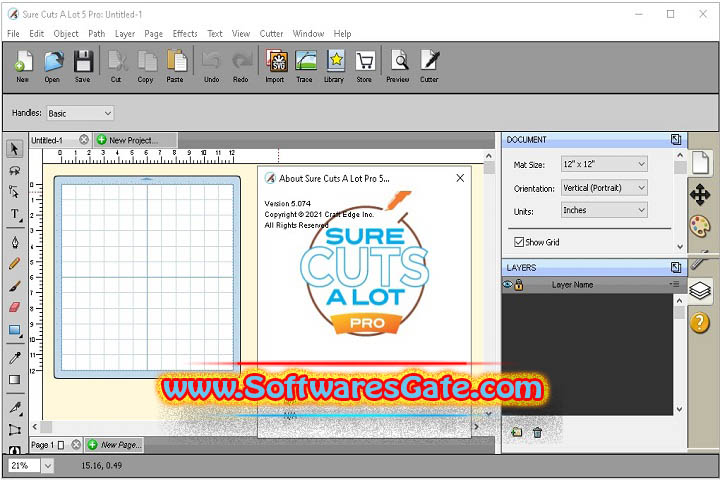Image resolution: width=720 pixels, height=480 pixels.
Task: Open the Effects menu
Action: [x=185, y=34]
